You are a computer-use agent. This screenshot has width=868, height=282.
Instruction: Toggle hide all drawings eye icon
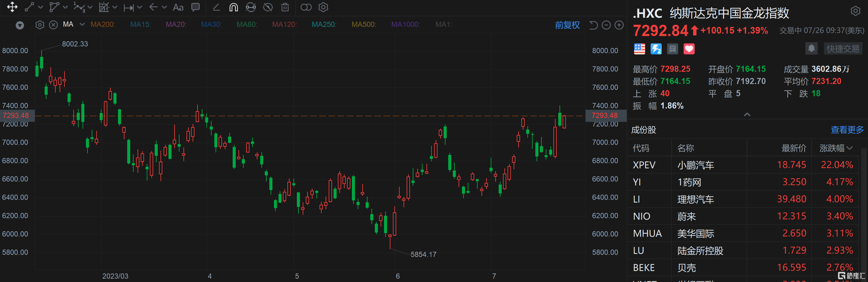[x=268, y=7]
